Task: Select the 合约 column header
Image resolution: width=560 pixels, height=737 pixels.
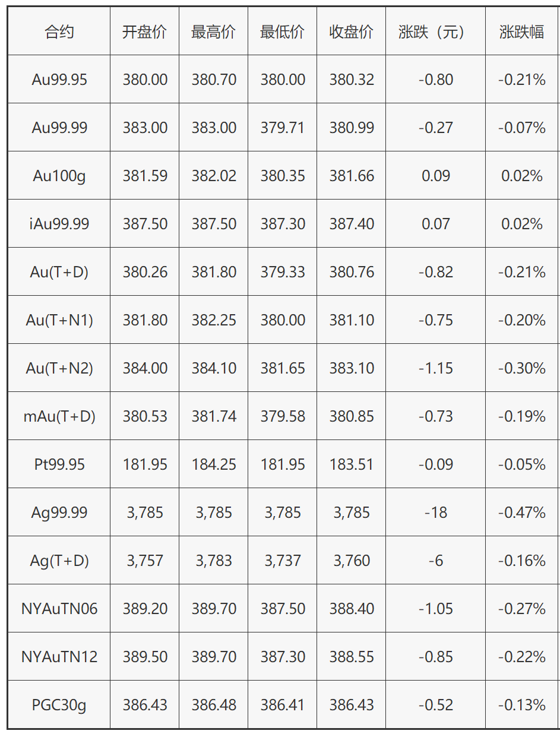Action: (x=59, y=32)
